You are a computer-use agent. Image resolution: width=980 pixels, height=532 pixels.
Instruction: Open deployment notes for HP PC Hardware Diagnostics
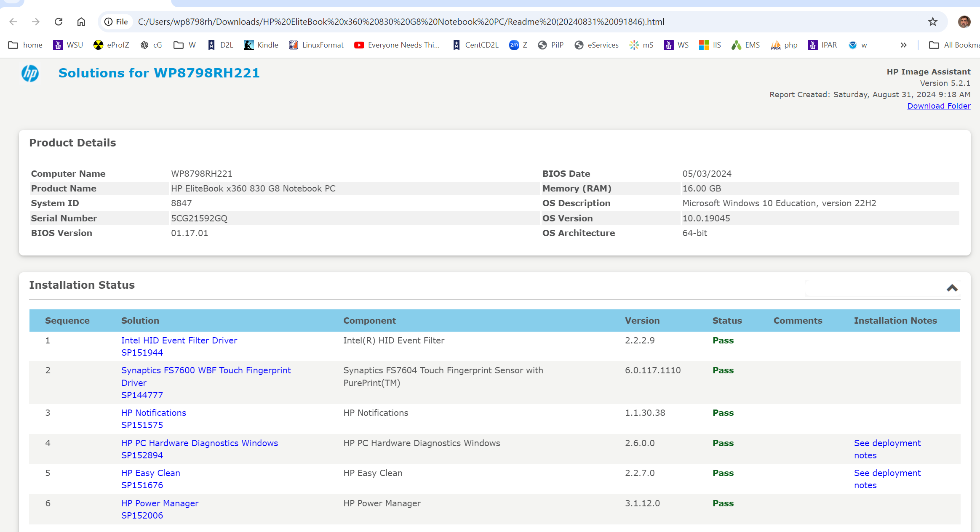[887, 449]
